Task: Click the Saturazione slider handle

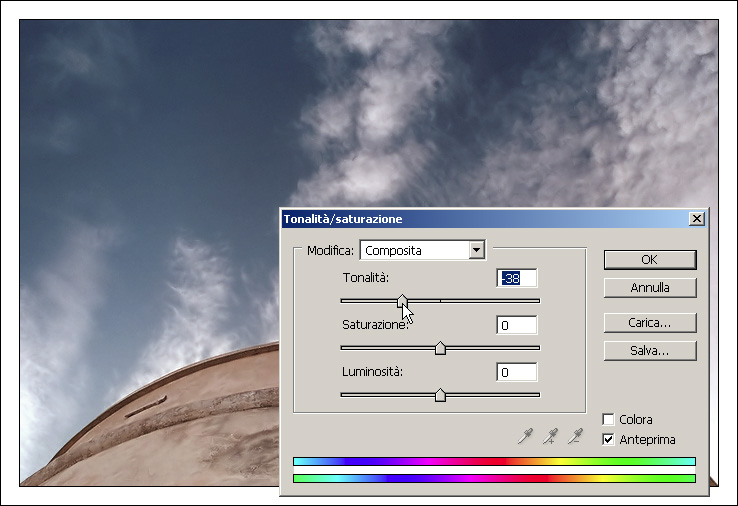Action: (x=440, y=348)
